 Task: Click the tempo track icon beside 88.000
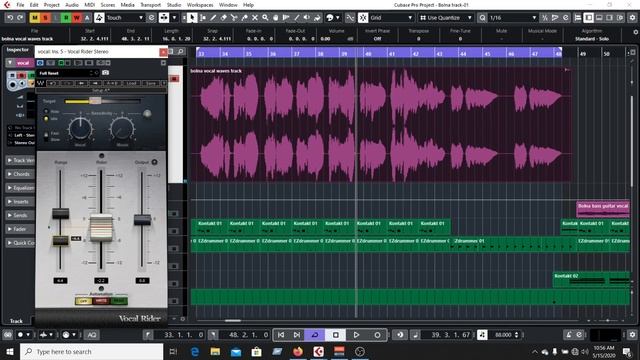pos(482,335)
